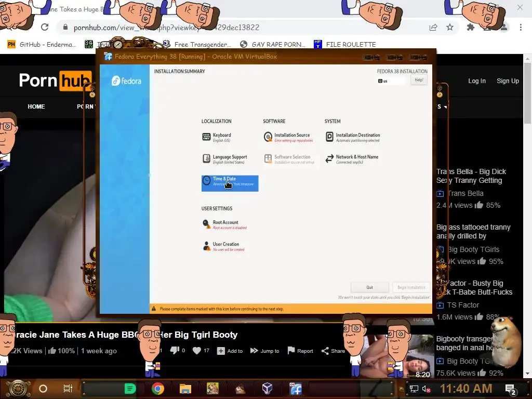Image resolution: width=532 pixels, height=399 pixels.
Task: Open Installation Source settings
Action: click(288, 137)
